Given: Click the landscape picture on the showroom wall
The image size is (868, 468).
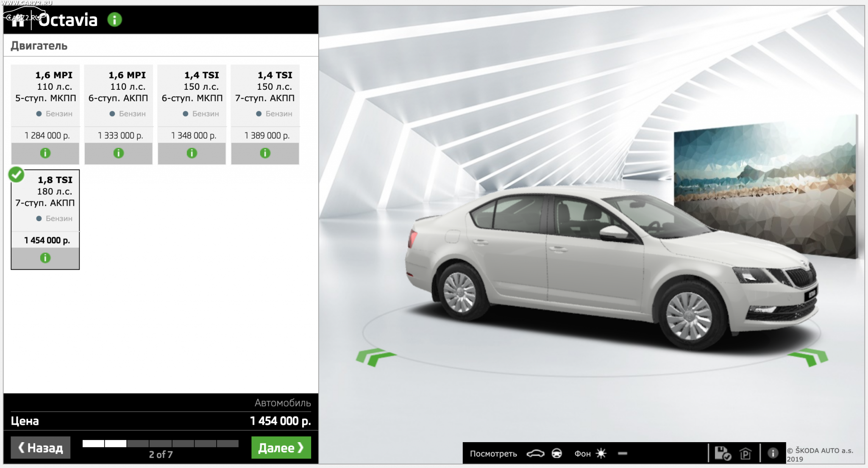Looking at the screenshot, I should 765,186.
